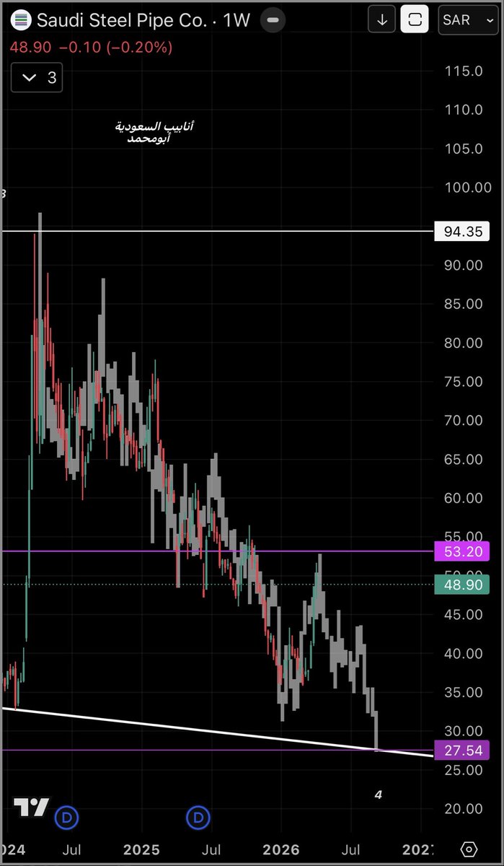Open the TradingView logo link
This screenshot has height=866, width=504.
[31, 808]
